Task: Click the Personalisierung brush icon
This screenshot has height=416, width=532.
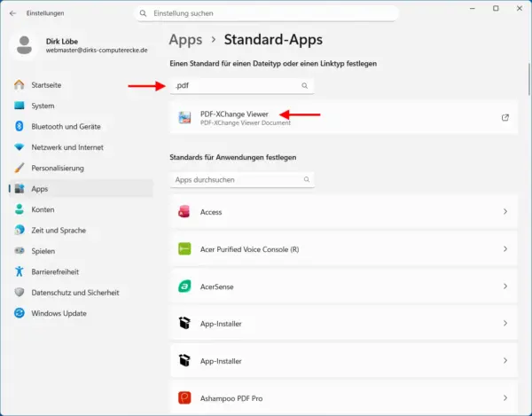Action: coord(20,168)
